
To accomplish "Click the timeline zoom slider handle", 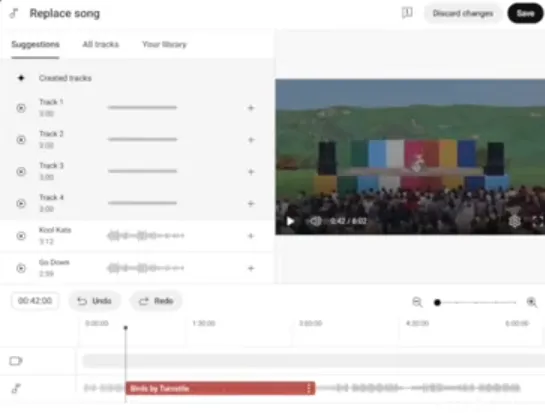I will pos(438,302).
